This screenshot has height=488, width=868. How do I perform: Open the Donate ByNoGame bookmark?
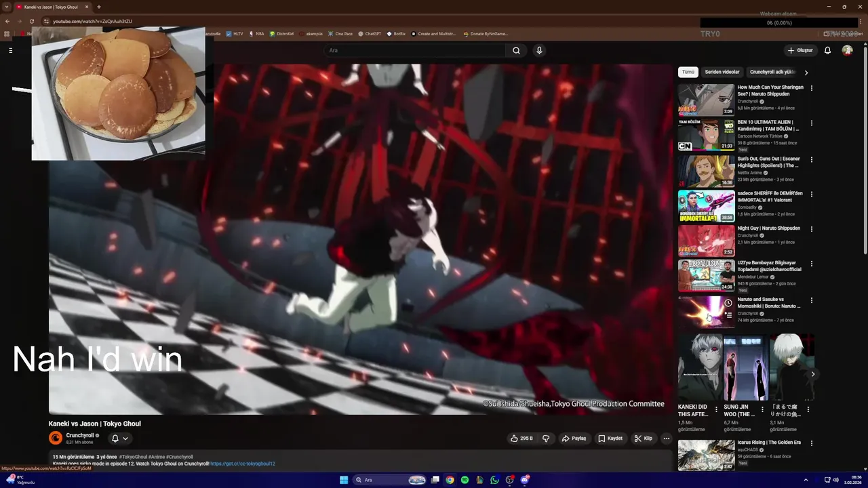pos(486,33)
